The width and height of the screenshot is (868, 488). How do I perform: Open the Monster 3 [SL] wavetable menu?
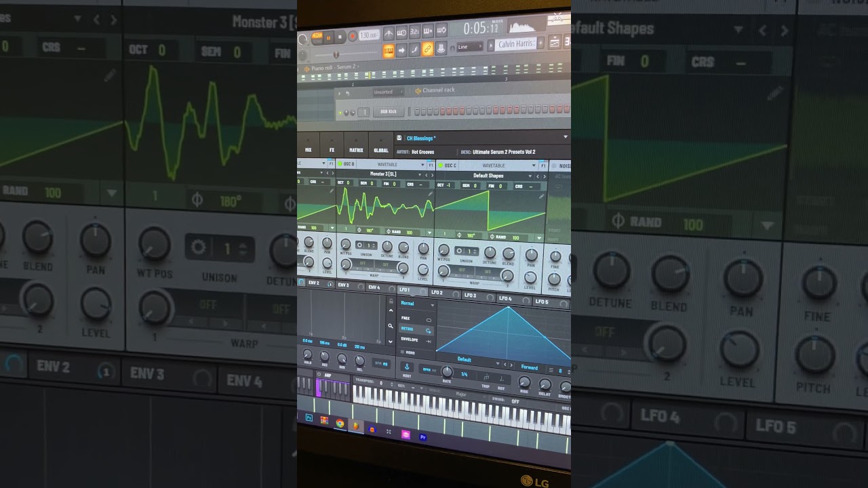[383, 174]
